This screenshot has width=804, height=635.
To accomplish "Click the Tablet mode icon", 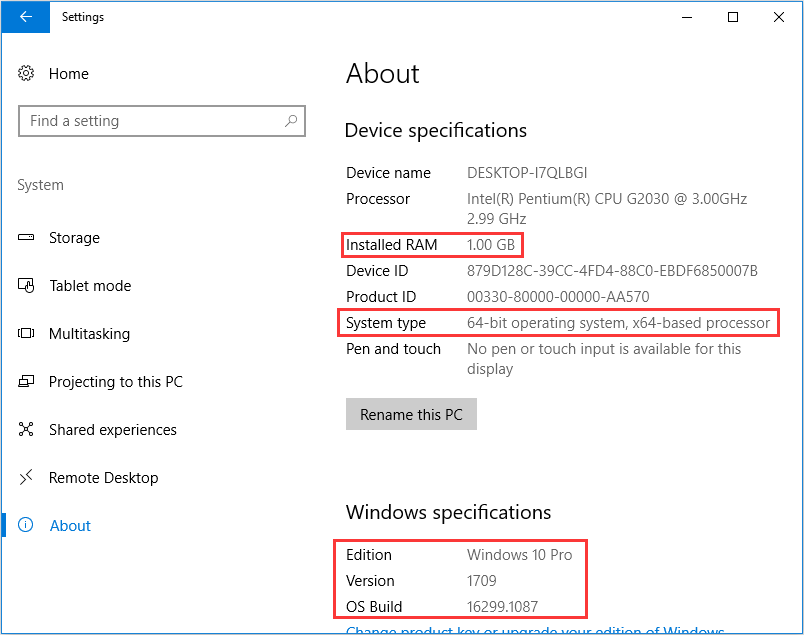I will (26, 285).
